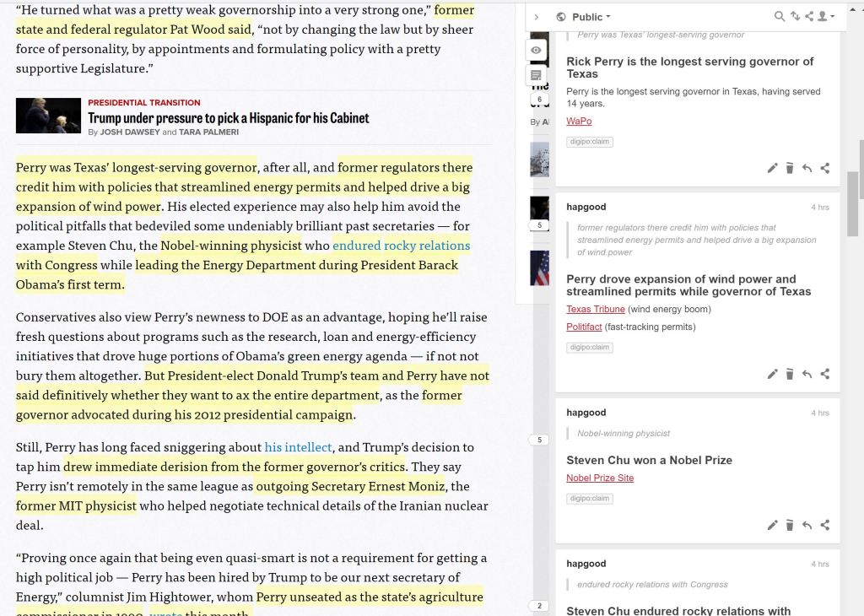Click the digipo:claim tag under wind power annotation
Image resolution: width=864 pixels, height=616 pixels.
point(589,348)
